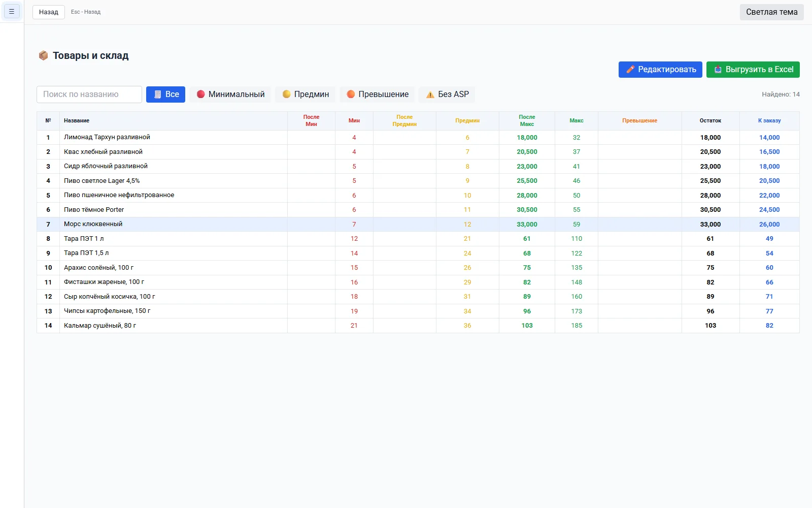Select row Кальмар сушёный, 80 г
This screenshot has width=812, height=508.
(418, 326)
